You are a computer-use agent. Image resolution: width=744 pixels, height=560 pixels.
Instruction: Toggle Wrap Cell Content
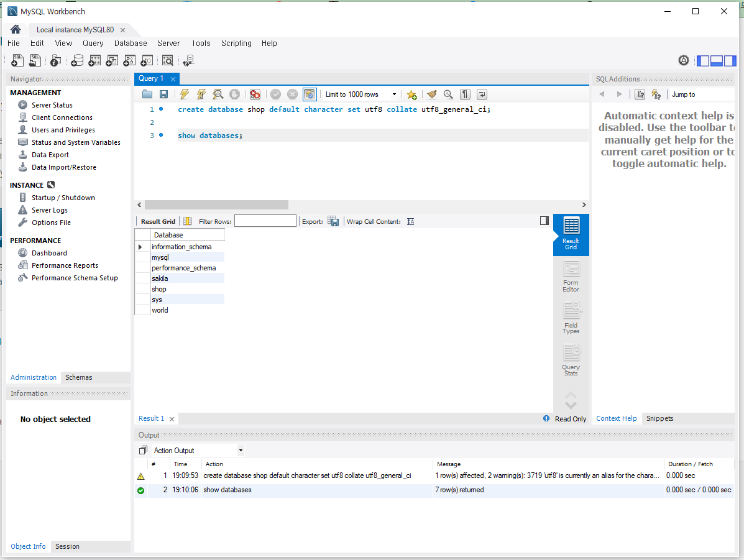pos(410,222)
